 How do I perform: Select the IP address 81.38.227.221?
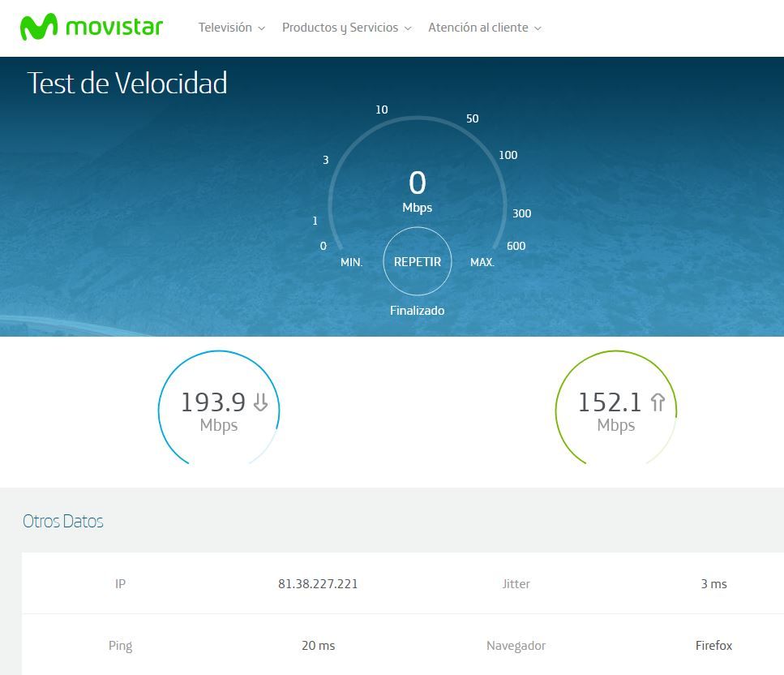tap(318, 584)
